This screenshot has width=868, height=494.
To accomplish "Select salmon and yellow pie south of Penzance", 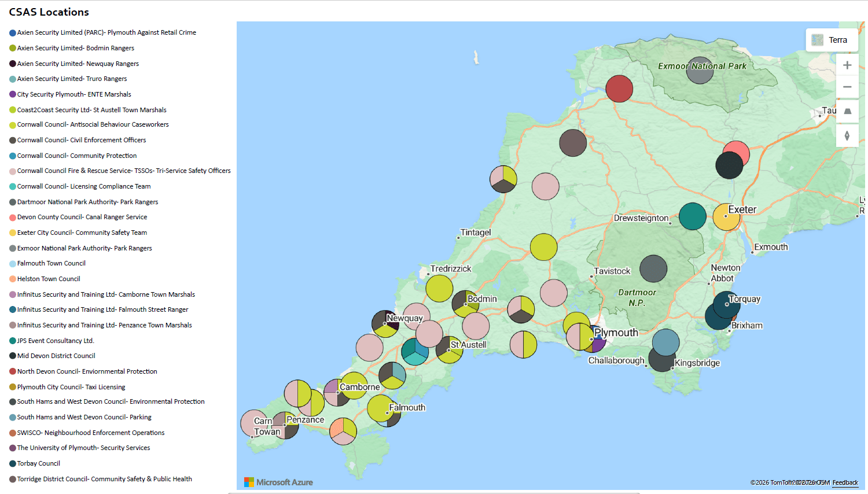I will (343, 432).
